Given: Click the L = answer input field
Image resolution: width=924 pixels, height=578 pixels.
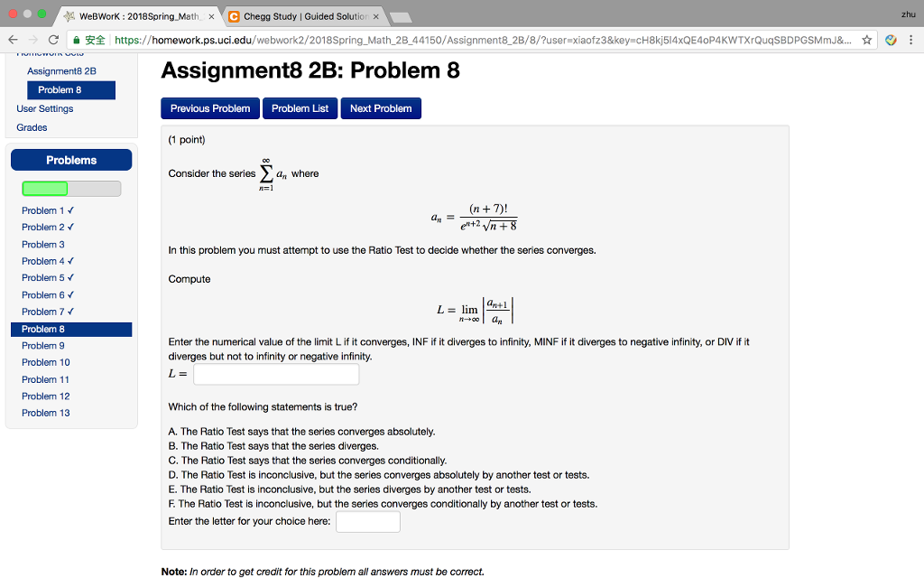Looking at the screenshot, I should tap(275, 373).
